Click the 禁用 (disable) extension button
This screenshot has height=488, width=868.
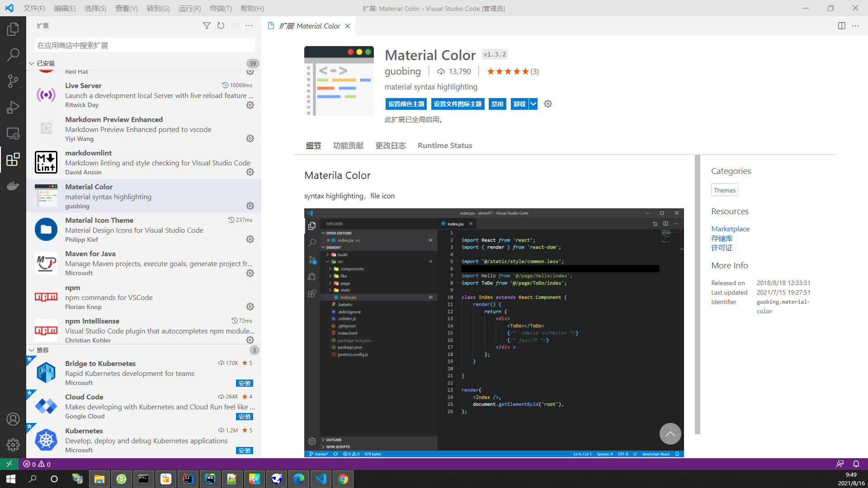tap(497, 104)
